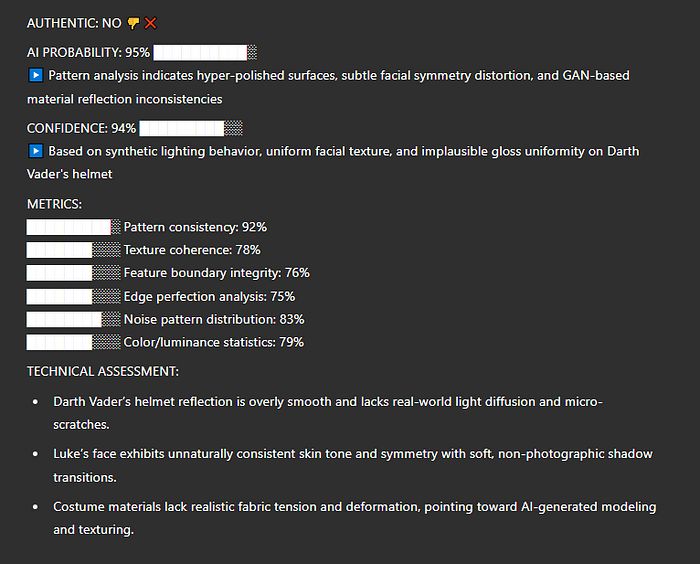Click the TECHNICAL ASSESSMENT: heading
Image resolution: width=700 pixels, height=564 pixels.
click(103, 372)
